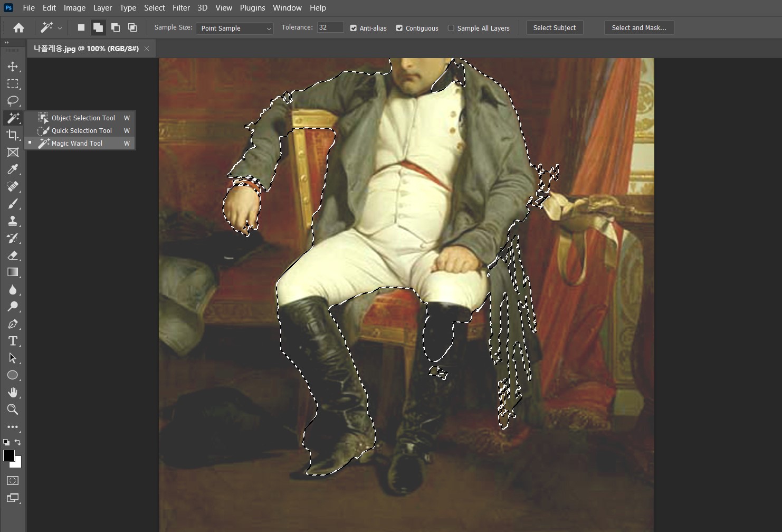Image resolution: width=782 pixels, height=532 pixels.
Task: Click the white background color swatch
Action: click(18, 463)
